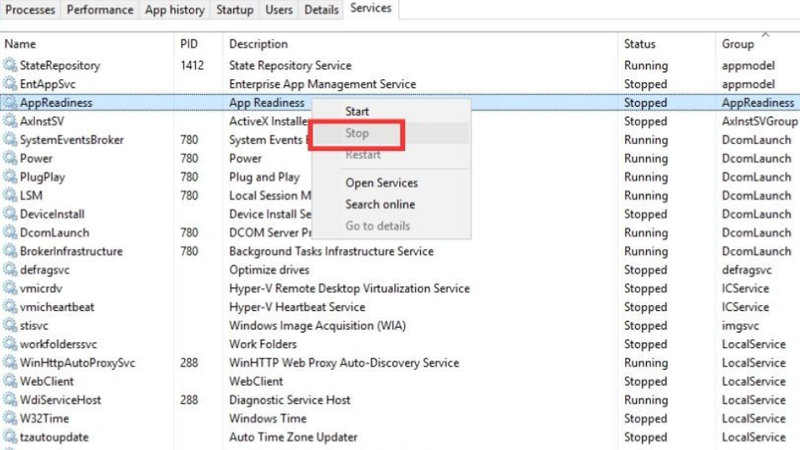Select the Services tab
The image size is (800, 450).
pyautogui.click(x=371, y=9)
